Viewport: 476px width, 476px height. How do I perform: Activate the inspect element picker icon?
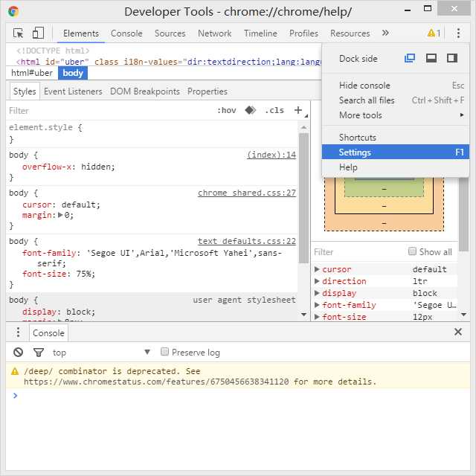(18, 33)
